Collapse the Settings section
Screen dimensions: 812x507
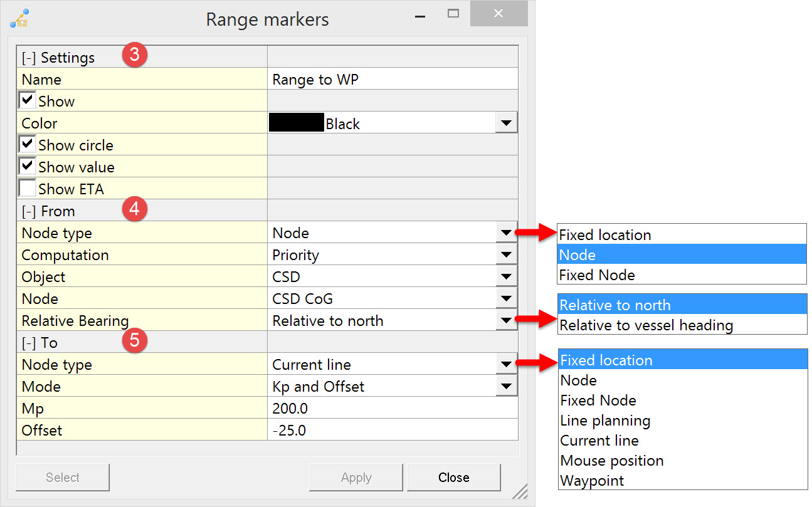click(x=28, y=58)
